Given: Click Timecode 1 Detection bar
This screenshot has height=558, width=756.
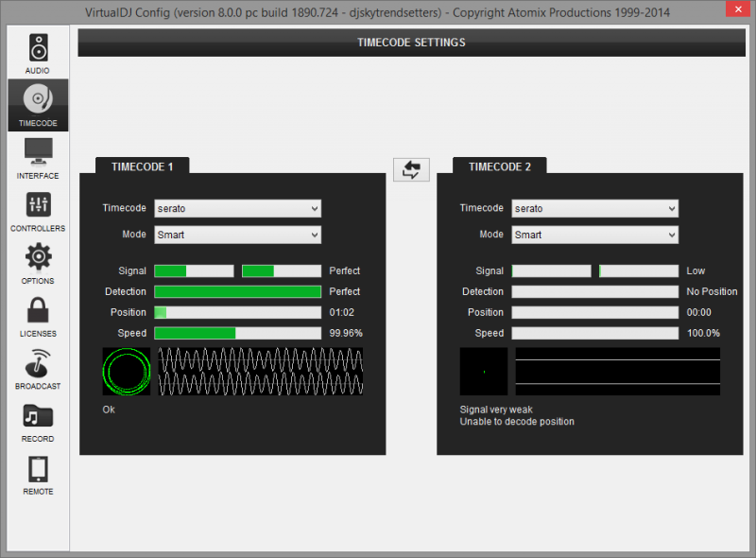Looking at the screenshot, I should coord(238,291).
